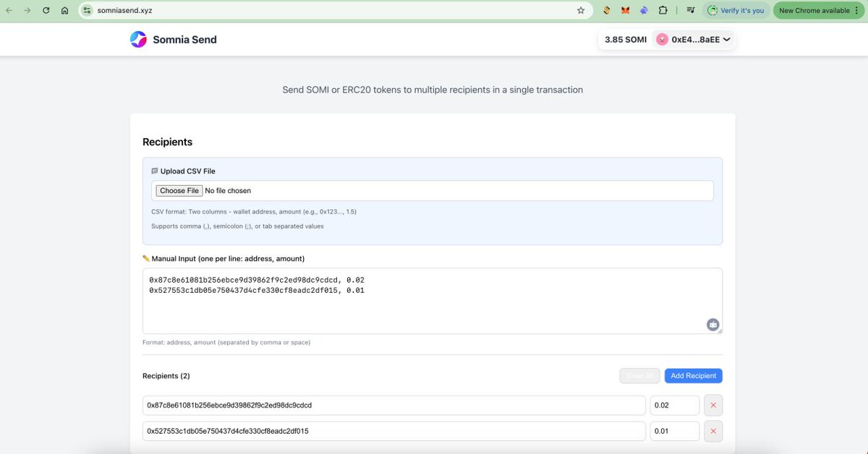
Task: Open the media control playlist icon
Action: pyautogui.click(x=690, y=11)
